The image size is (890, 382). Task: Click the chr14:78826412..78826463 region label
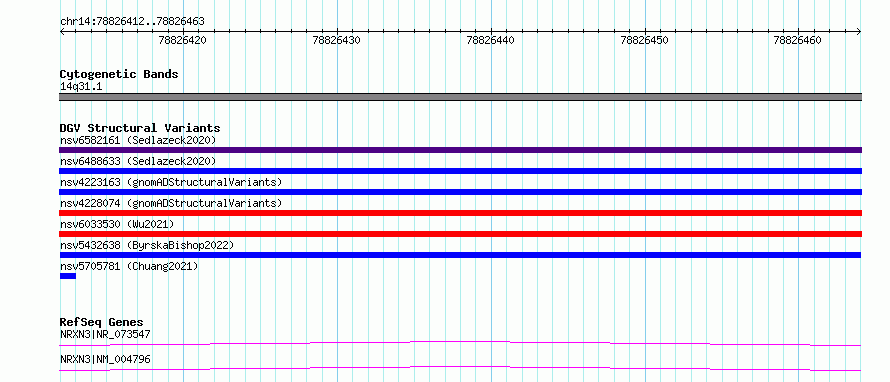click(x=132, y=22)
